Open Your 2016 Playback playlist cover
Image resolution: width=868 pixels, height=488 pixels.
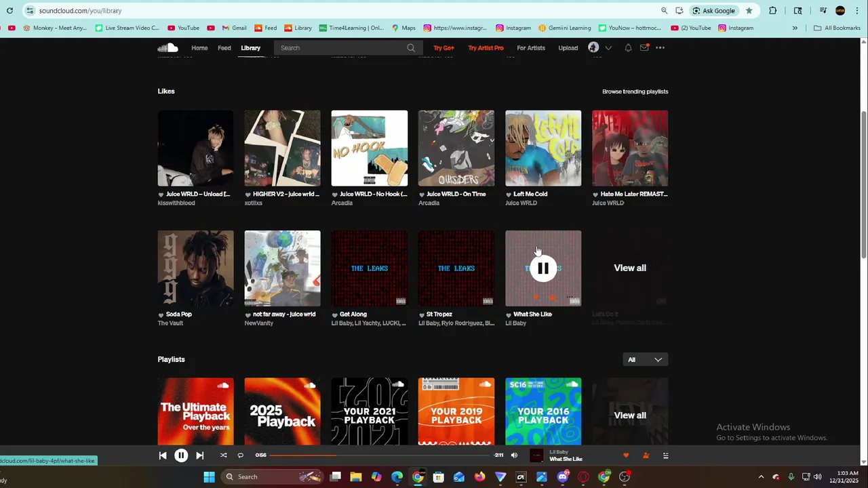543,411
